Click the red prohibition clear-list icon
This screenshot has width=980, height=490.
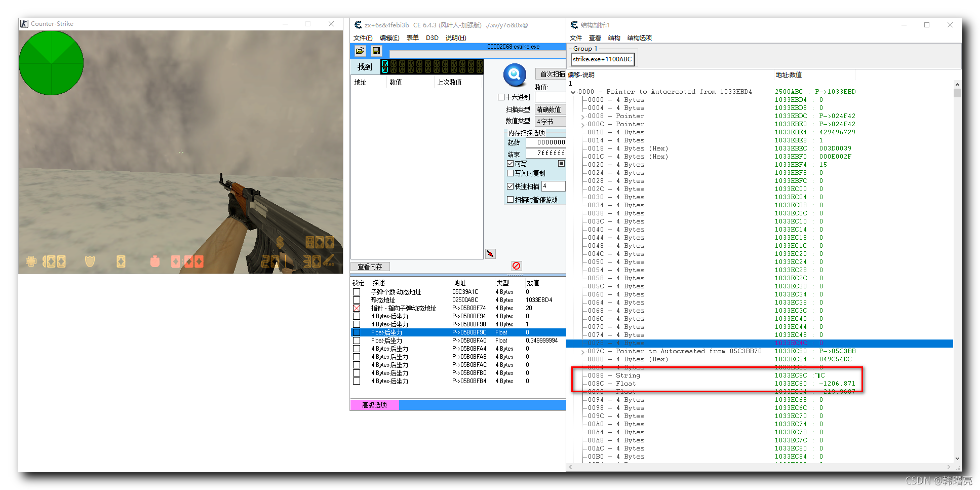[x=516, y=266]
